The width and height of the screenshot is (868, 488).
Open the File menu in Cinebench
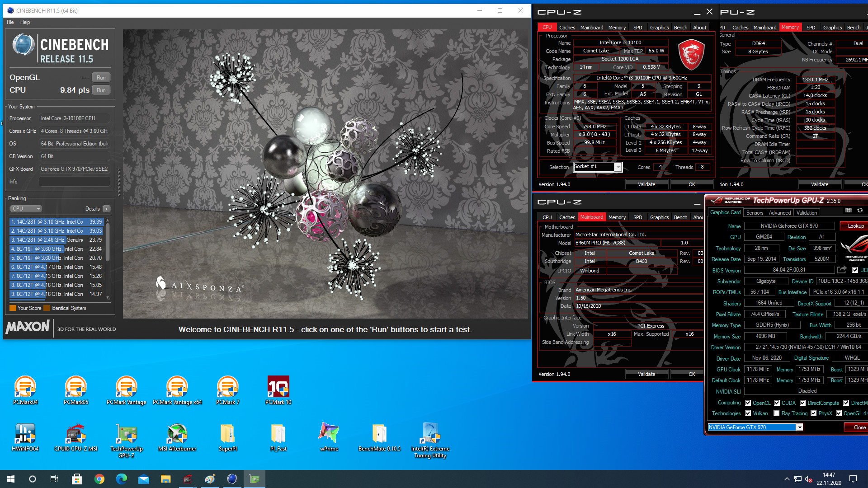tap(10, 22)
